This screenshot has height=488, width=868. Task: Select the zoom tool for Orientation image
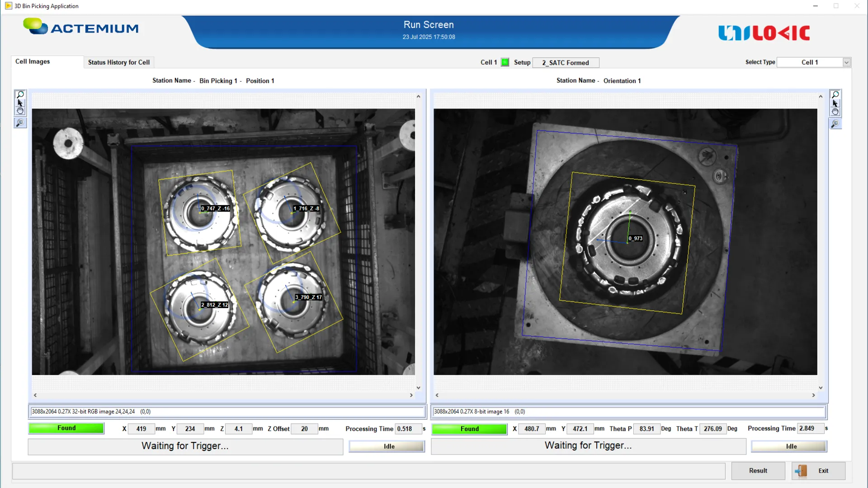(x=835, y=94)
